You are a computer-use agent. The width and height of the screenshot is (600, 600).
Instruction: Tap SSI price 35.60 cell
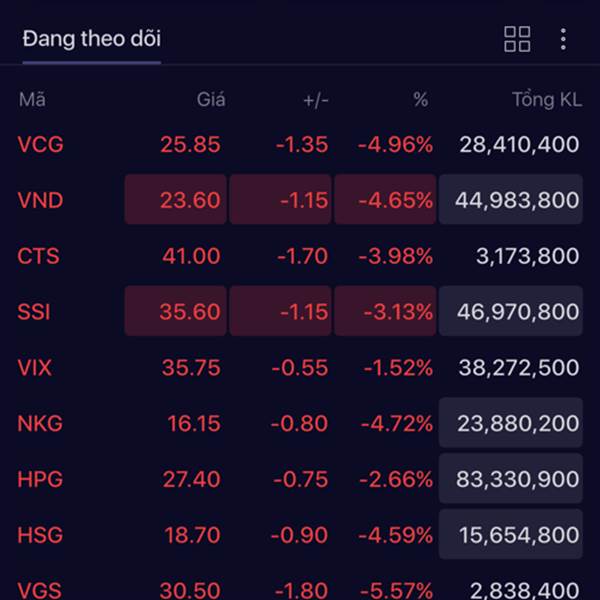176,311
